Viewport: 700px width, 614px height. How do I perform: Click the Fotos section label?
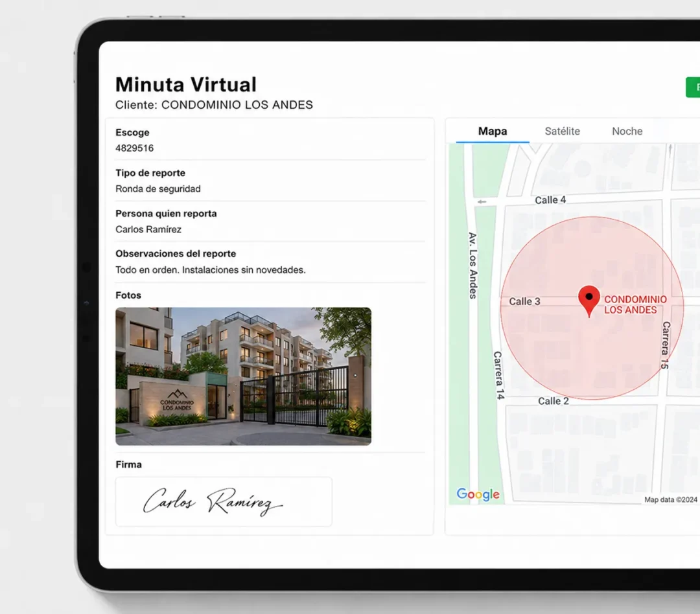click(128, 295)
